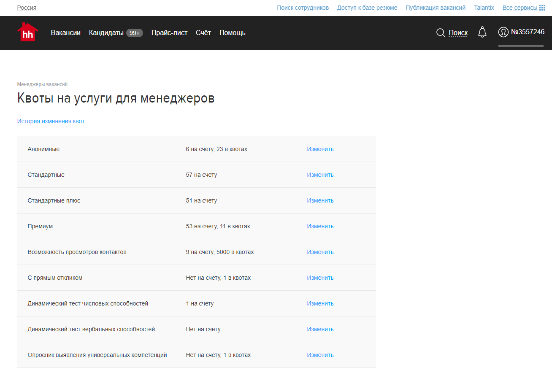
Task: Click Изменить for Стандартные плюс
Action: pos(320,200)
